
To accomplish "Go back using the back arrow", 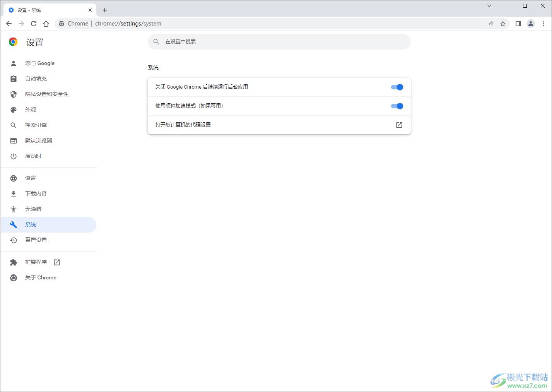I will 9,24.
